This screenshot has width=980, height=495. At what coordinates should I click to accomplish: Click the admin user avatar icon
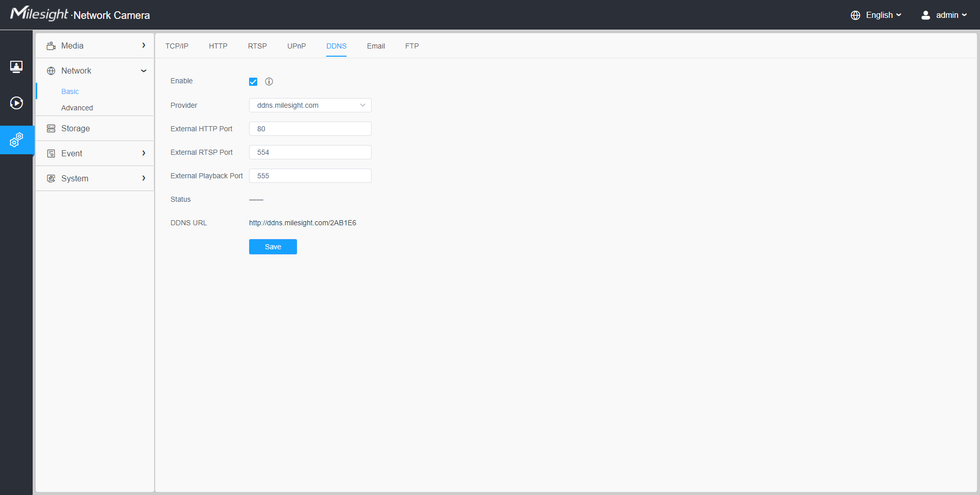[x=925, y=15]
